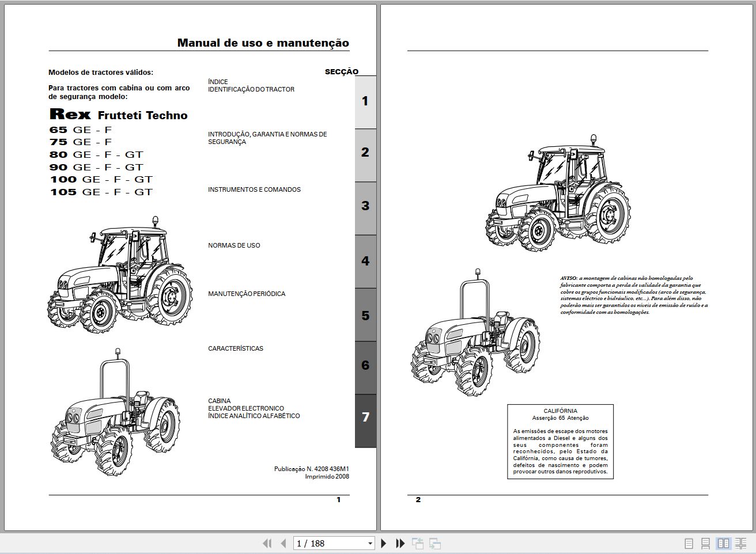756x554 pixels.
Task: Switch to continuous page scrolling view
Action: [x=705, y=543]
